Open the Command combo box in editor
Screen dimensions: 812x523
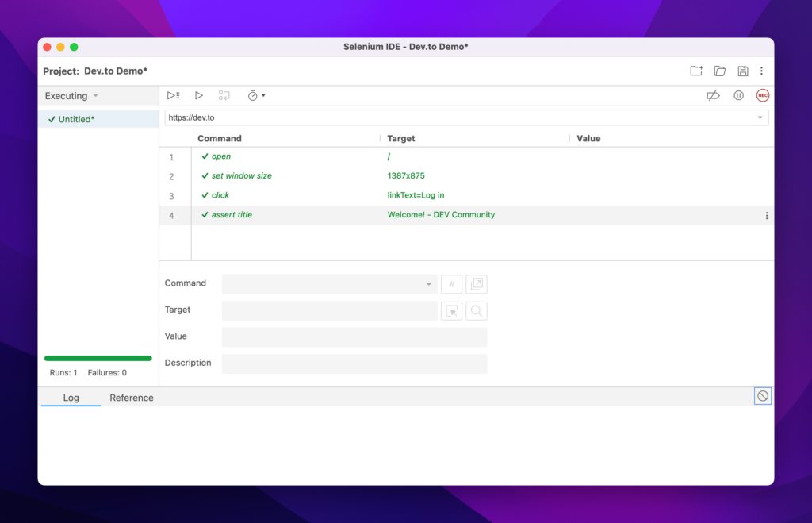[329, 284]
